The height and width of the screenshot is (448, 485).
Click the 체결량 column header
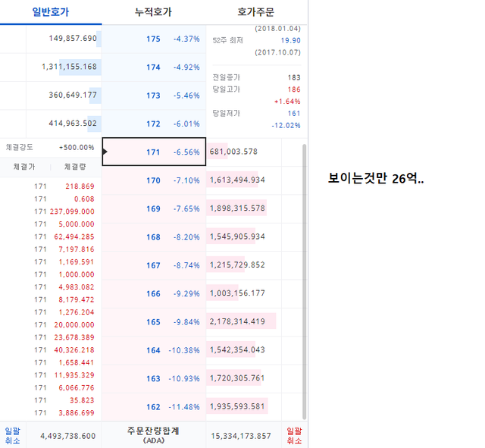point(75,167)
